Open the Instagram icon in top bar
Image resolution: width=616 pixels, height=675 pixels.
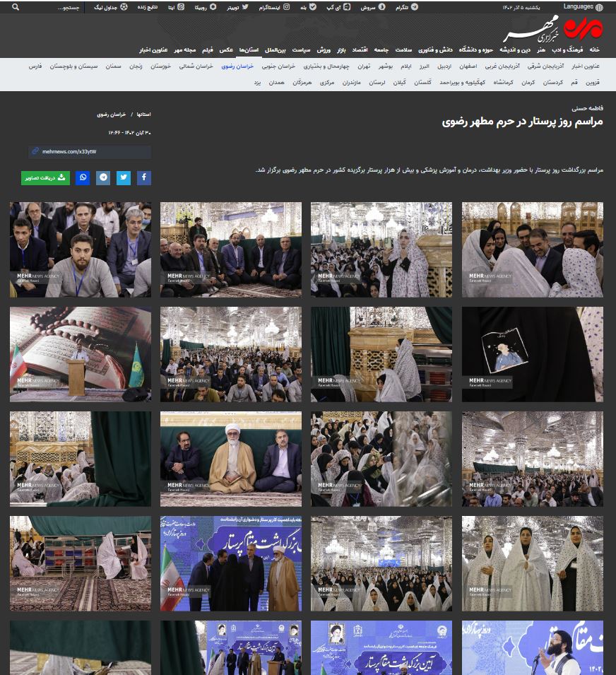(x=287, y=7)
